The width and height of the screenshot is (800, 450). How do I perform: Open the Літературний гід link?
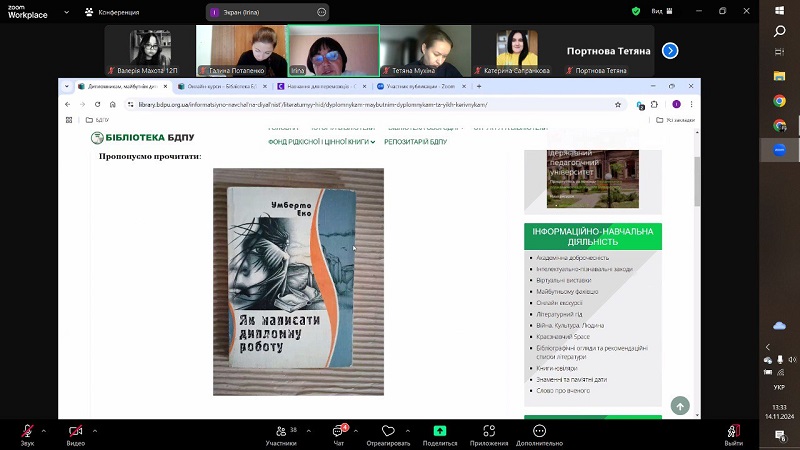tap(559, 314)
